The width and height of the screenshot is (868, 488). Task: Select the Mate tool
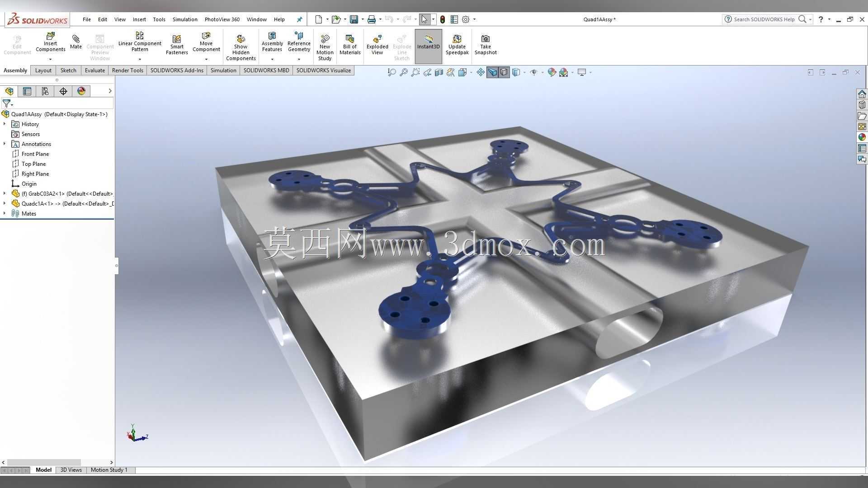(75, 41)
